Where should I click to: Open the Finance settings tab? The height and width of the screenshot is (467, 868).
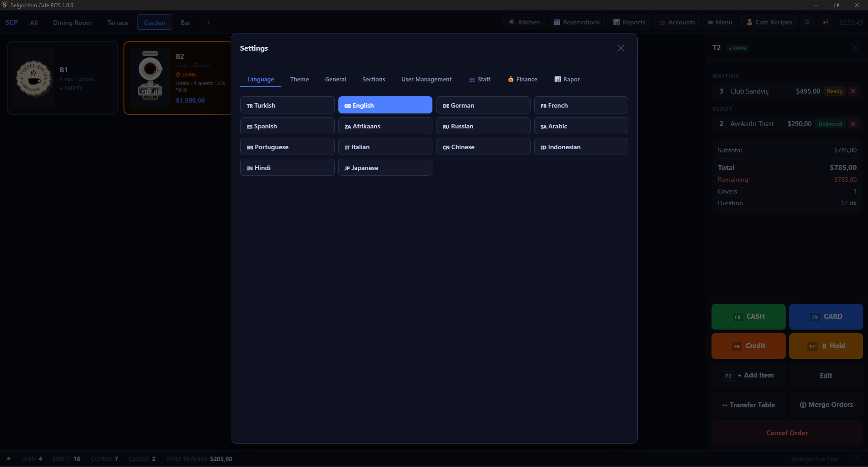(x=522, y=79)
